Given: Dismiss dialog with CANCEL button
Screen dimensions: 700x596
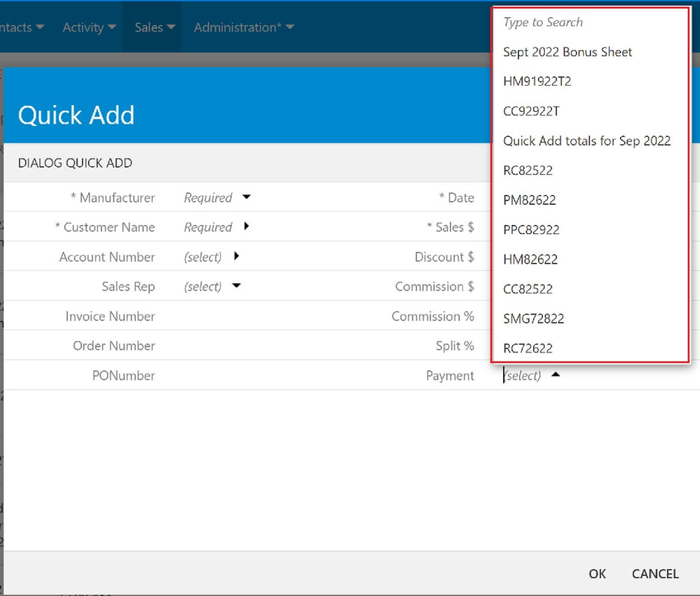Looking at the screenshot, I should [x=655, y=574].
